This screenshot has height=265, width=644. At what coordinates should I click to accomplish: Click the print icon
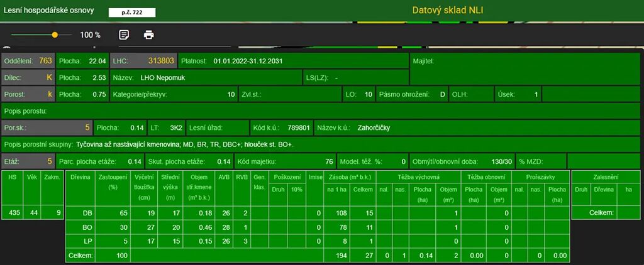coord(148,35)
